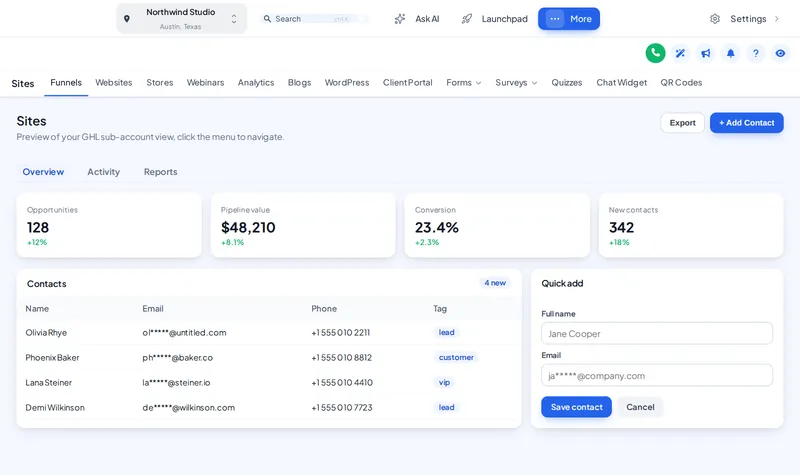800x475 pixels.
Task: Click the Name column header
Action: [x=37, y=309]
